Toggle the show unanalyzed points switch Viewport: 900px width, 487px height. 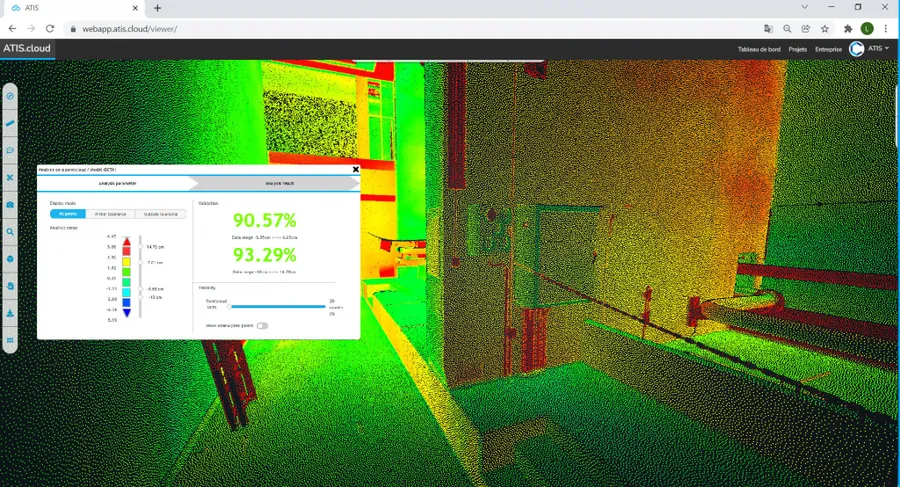(x=262, y=326)
